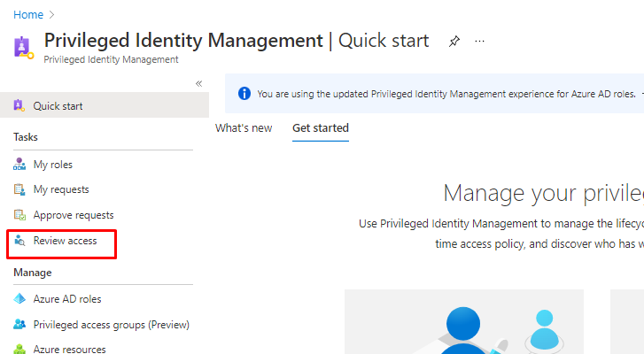Viewport: 644px width, 354px height.
Task: Click the Azure resources icon
Action: (x=19, y=350)
